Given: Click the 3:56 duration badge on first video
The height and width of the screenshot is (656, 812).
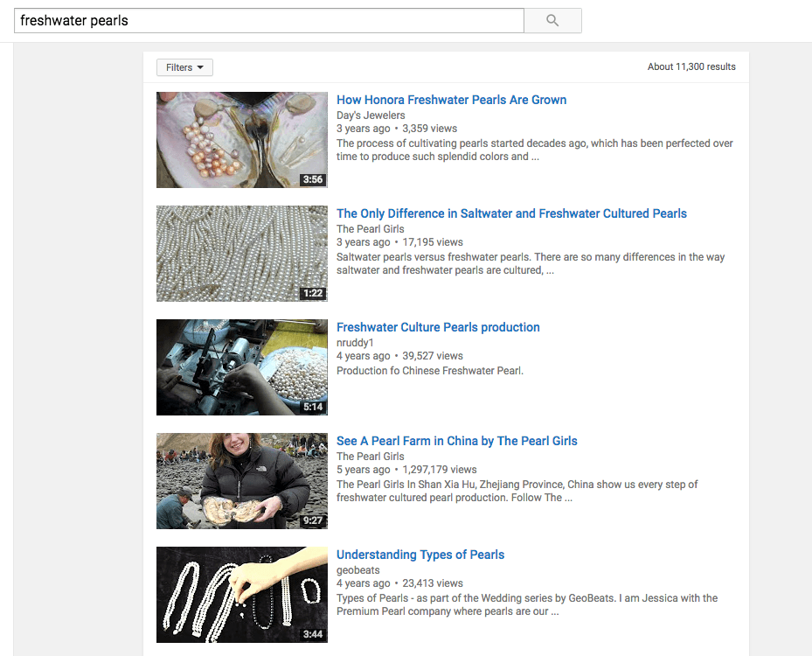Looking at the screenshot, I should 313,179.
